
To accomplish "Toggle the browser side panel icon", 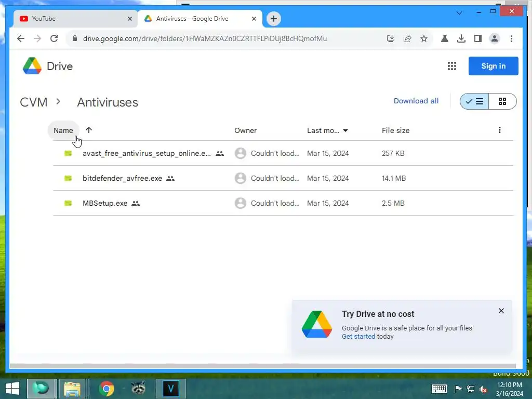I will click(478, 38).
